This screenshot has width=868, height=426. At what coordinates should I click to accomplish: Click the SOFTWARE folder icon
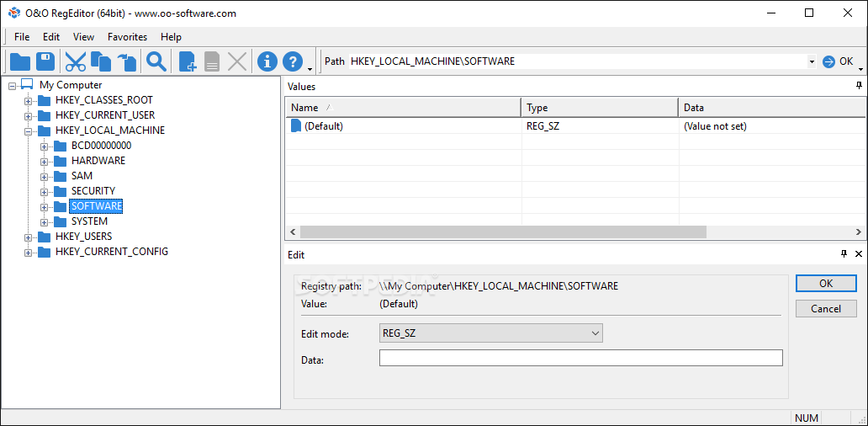(x=60, y=206)
